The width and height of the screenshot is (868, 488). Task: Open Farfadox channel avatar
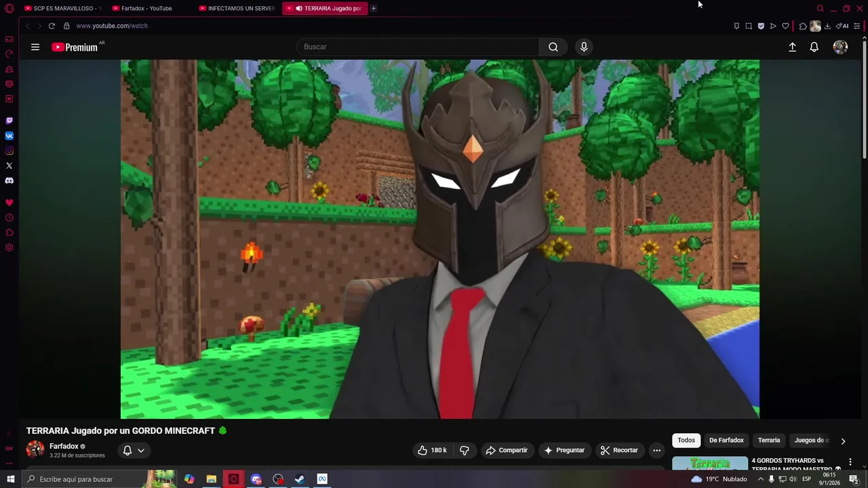[35, 449]
